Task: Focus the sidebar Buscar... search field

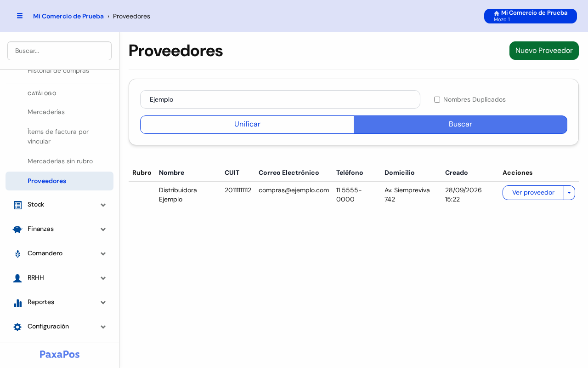Action: point(59,51)
